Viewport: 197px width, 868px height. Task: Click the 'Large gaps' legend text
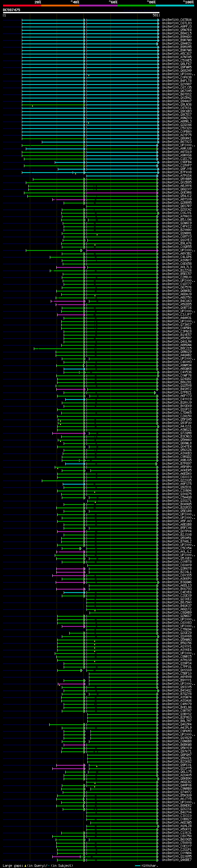13,865
